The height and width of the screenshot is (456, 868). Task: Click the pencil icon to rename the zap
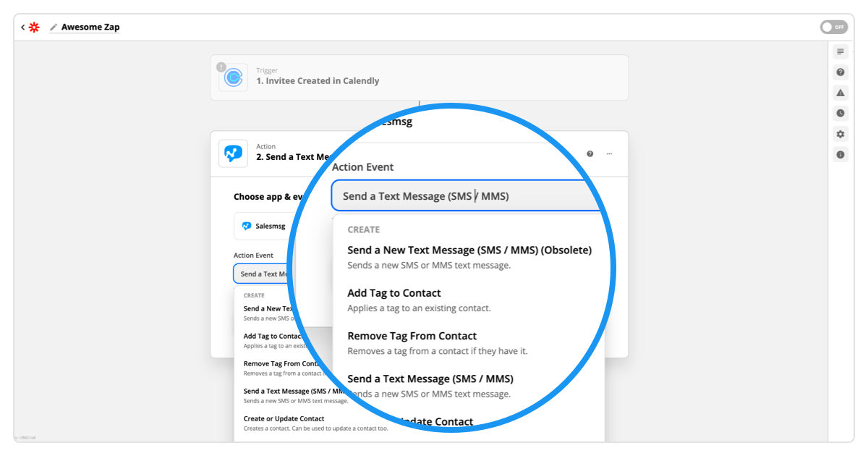pos(53,28)
